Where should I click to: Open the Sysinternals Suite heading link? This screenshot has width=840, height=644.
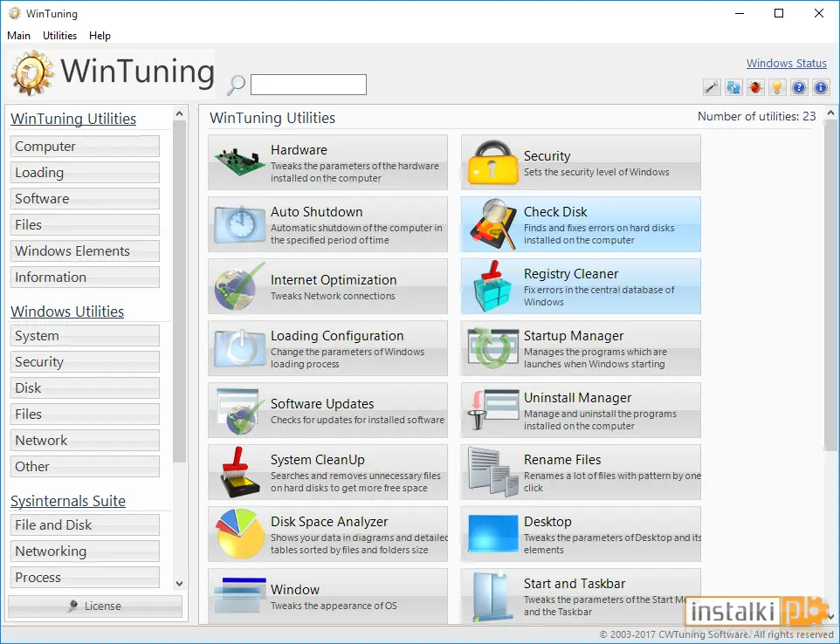pos(68,501)
